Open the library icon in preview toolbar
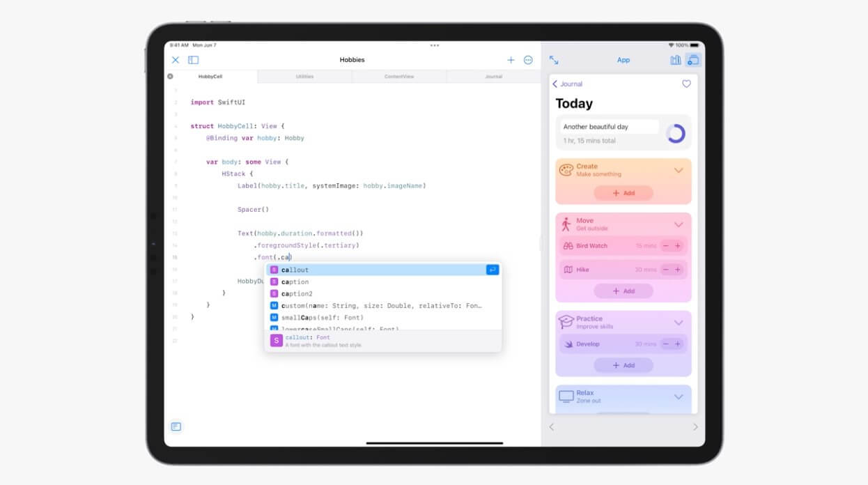This screenshot has height=485, width=868. click(676, 60)
